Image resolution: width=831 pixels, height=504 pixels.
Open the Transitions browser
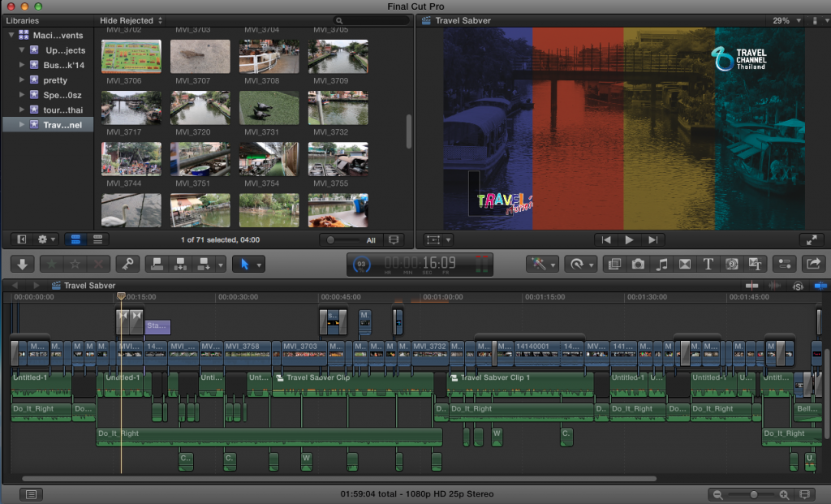(684, 264)
